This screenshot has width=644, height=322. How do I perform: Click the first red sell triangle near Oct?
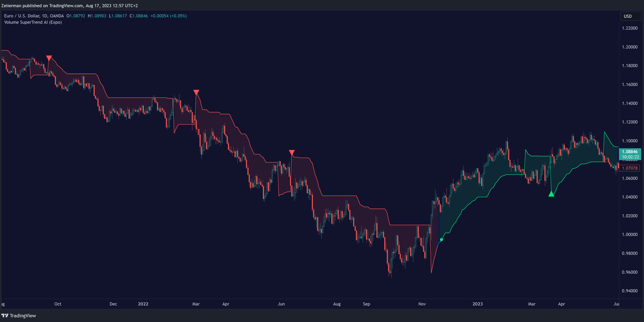49,58
